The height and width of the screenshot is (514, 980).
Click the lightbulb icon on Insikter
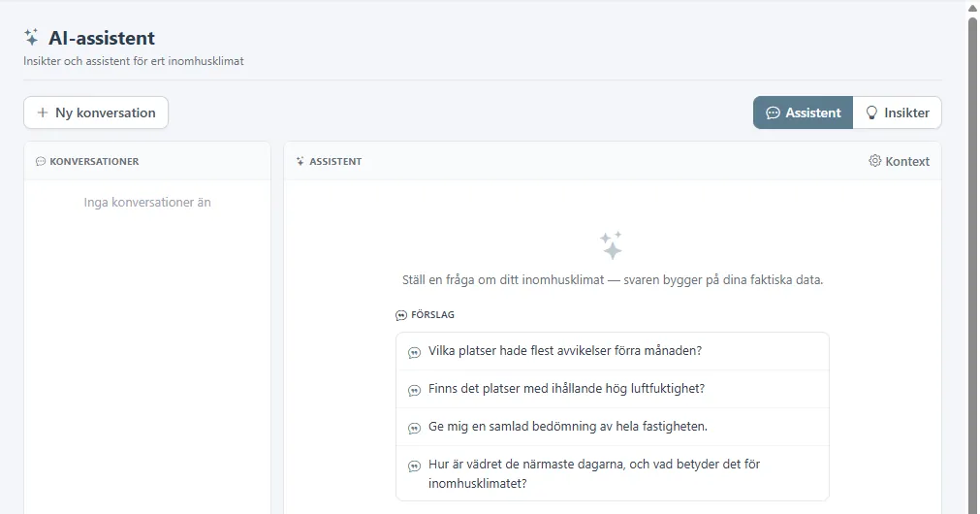pyautogui.click(x=871, y=112)
